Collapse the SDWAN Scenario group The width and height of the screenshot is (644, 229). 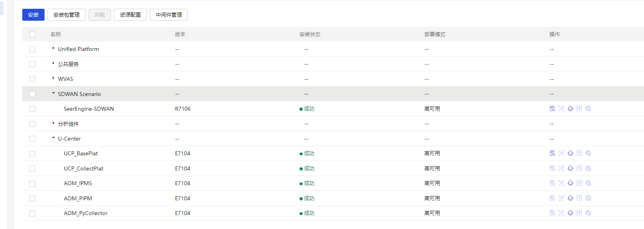point(53,94)
